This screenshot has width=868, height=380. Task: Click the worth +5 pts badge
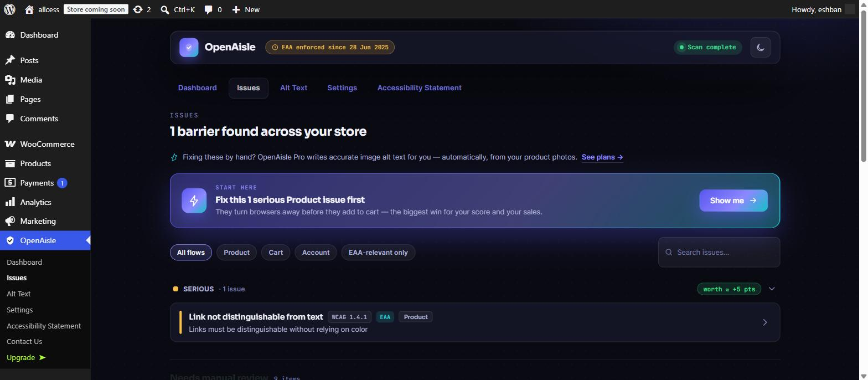(x=729, y=289)
